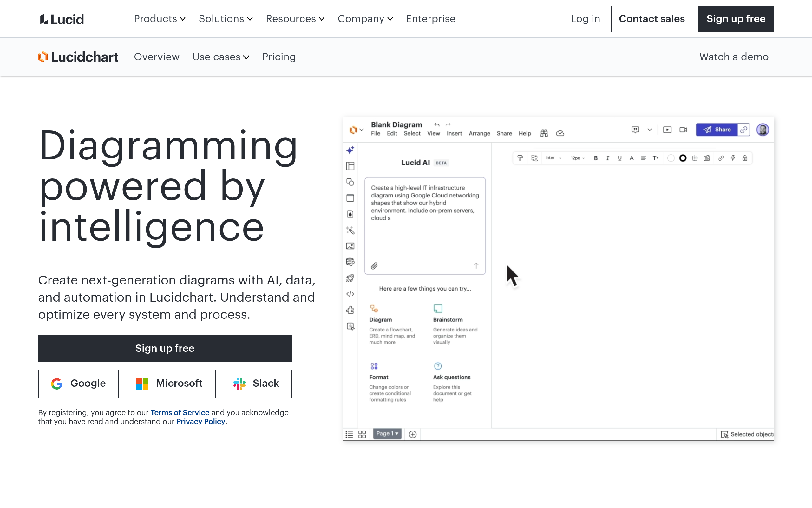Screen dimensions: 812x508
Task: Click the magic wand icon in sidebar
Action: coord(350,230)
